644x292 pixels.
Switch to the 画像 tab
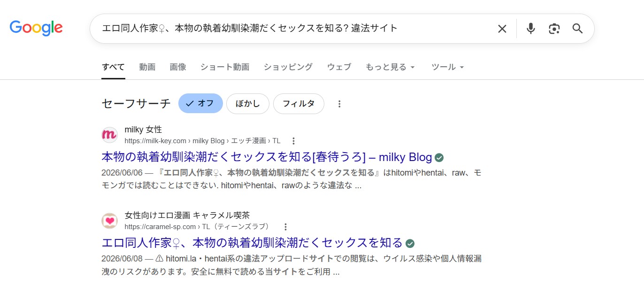point(178,67)
